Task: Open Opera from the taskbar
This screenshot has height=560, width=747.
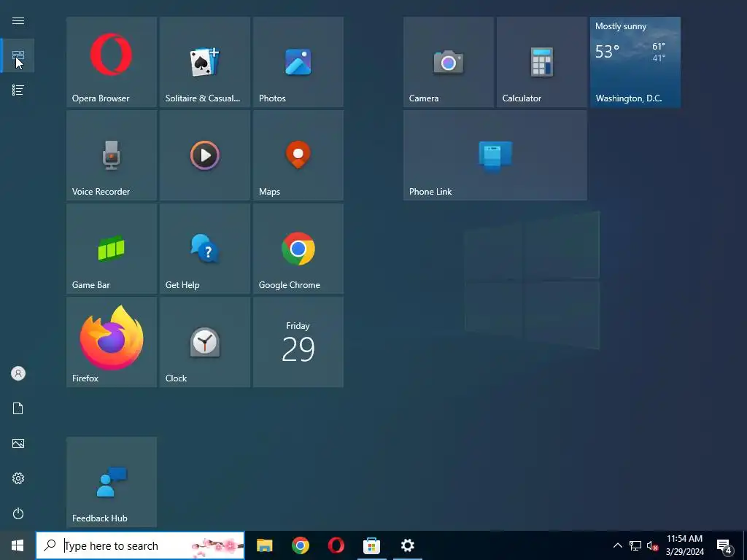Action: click(336, 545)
